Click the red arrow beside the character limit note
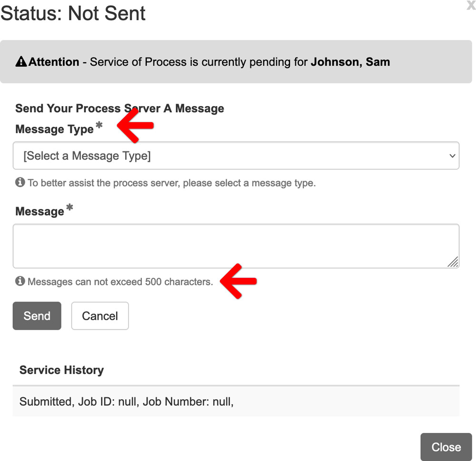 tap(238, 281)
